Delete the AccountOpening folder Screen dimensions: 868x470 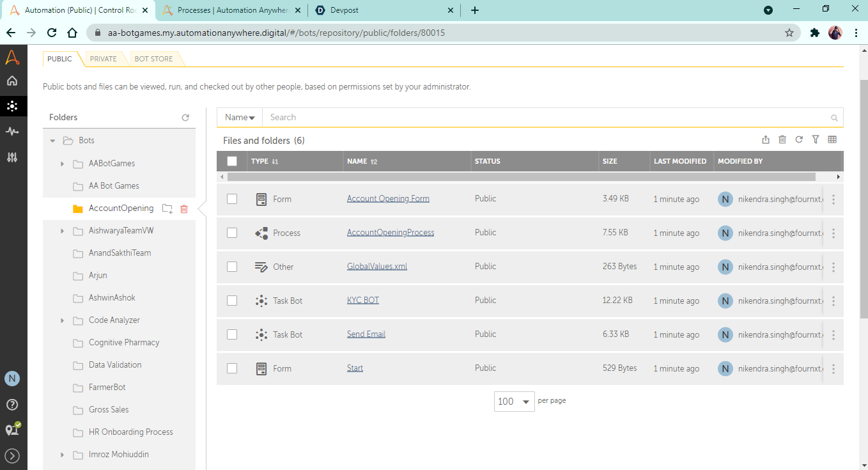(x=184, y=208)
